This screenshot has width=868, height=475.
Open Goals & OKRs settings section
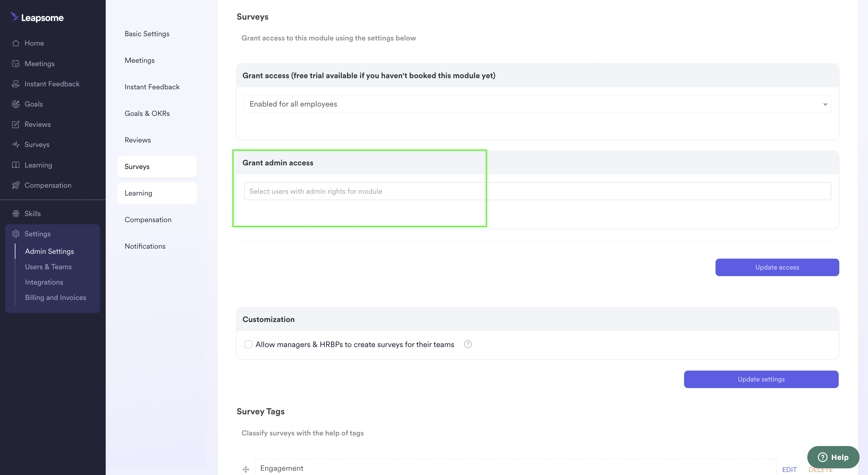147,113
